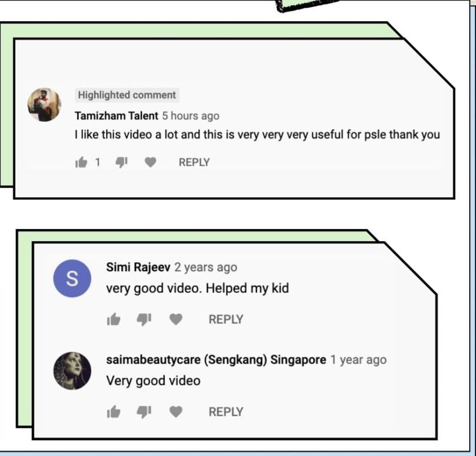Dislike Tamizham Talent's comment

click(121, 162)
